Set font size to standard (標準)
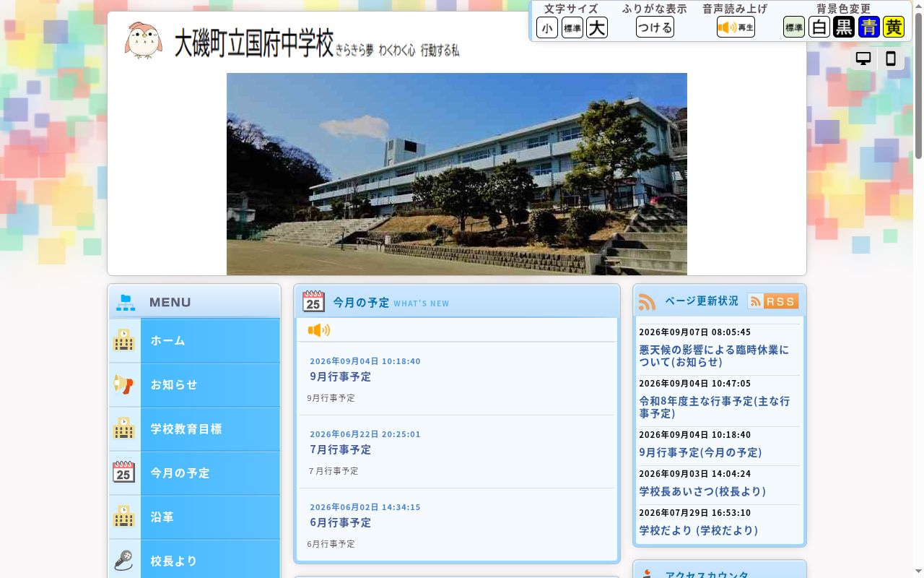This screenshot has width=924, height=578. (572, 27)
